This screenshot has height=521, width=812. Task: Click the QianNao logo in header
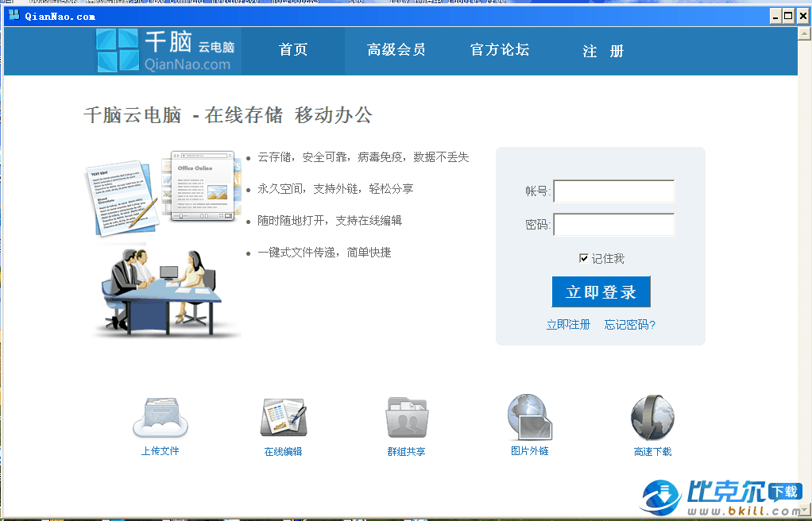tap(166, 50)
